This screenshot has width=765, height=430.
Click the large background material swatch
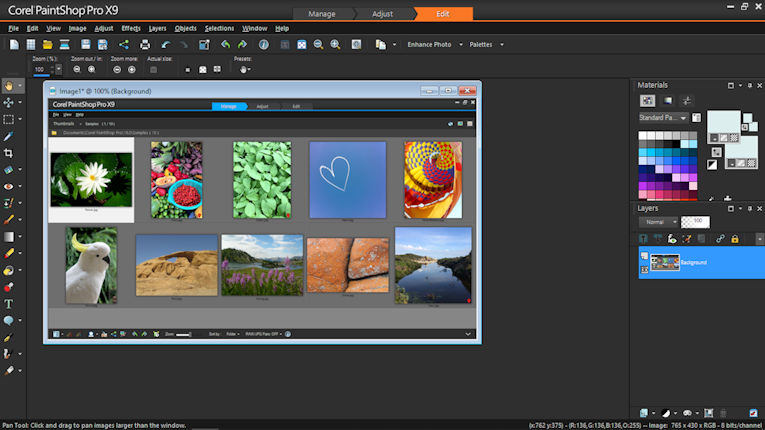(742, 149)
